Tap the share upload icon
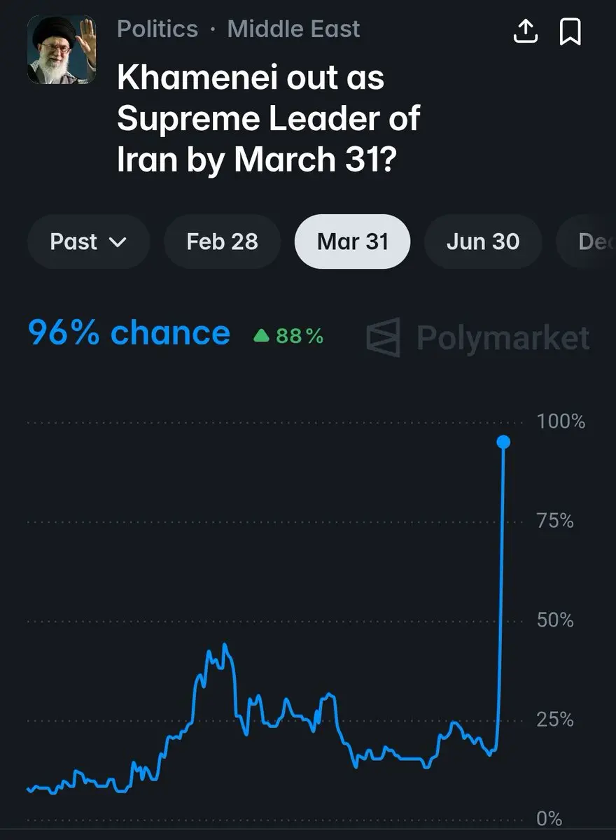This screenshot has width=616, height=840. (x=525, y=31)
